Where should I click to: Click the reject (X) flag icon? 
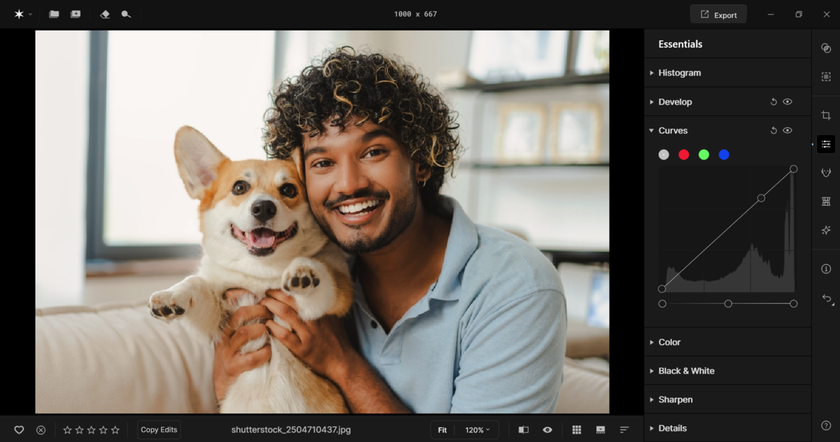tap(41, 430)
